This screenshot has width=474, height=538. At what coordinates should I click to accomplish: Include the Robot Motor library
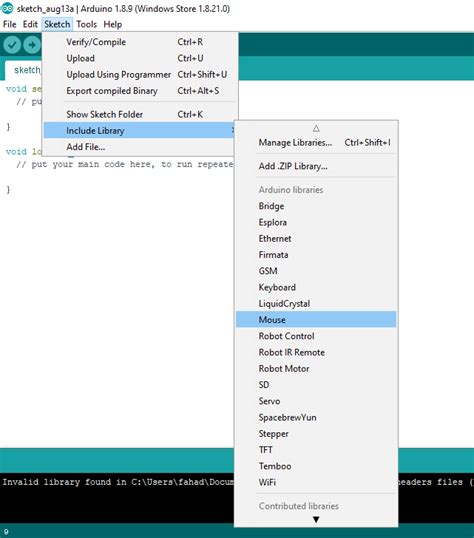316,369
